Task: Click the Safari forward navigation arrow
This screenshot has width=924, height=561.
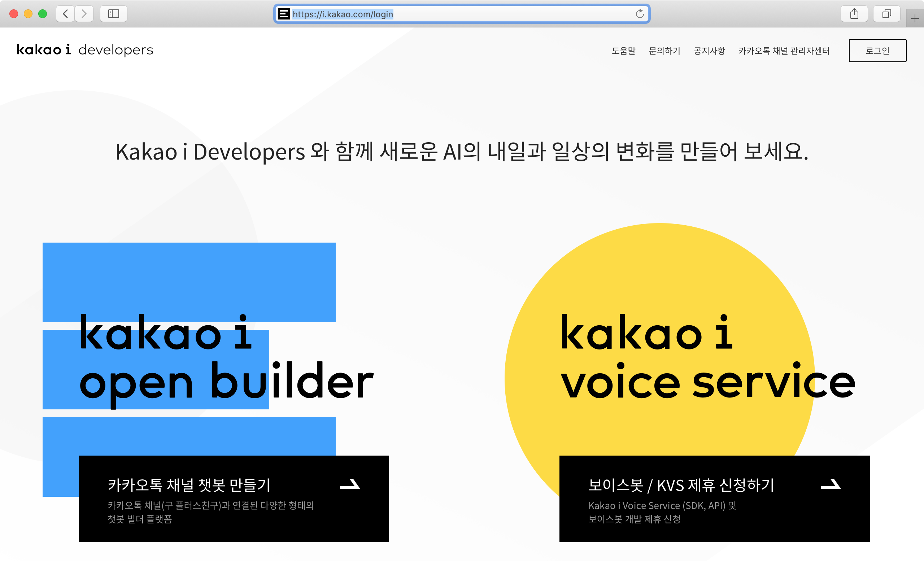Action: tap(84, 14)
